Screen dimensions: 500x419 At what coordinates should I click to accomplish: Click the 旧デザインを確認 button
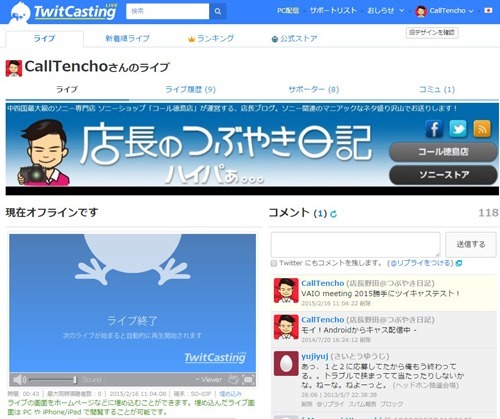432,32
